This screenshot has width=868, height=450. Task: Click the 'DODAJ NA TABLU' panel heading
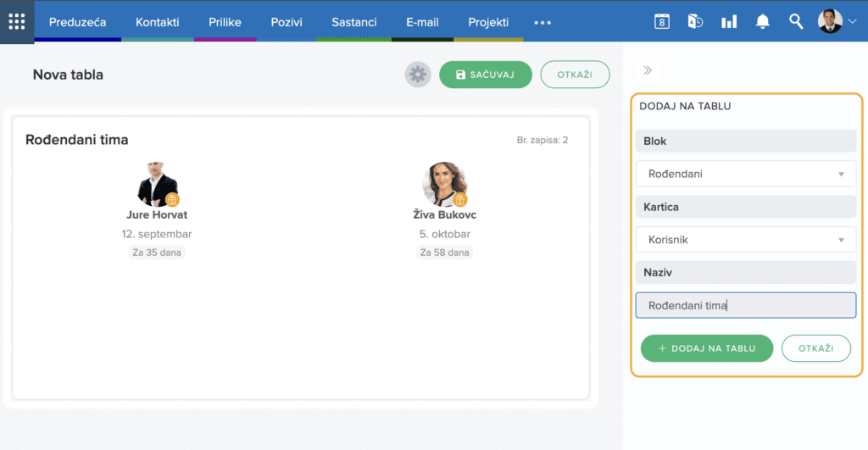point(685,106)
